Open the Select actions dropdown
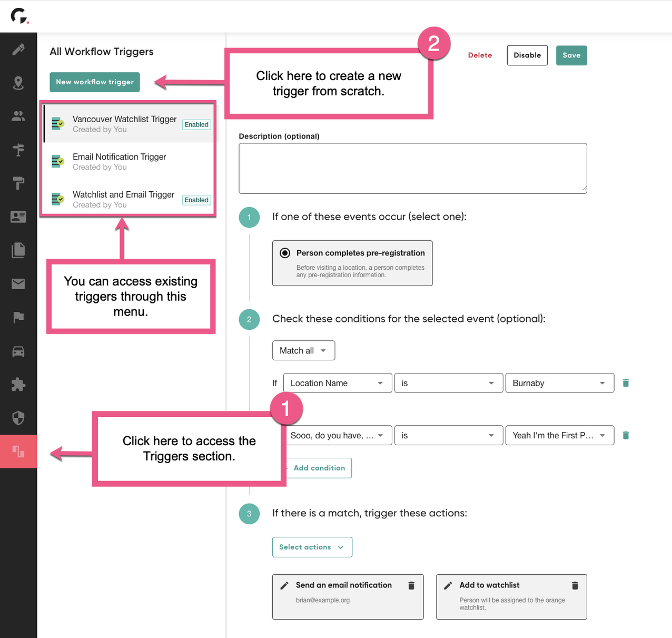Viewport: 672px width, 638px height. point(312,547)
